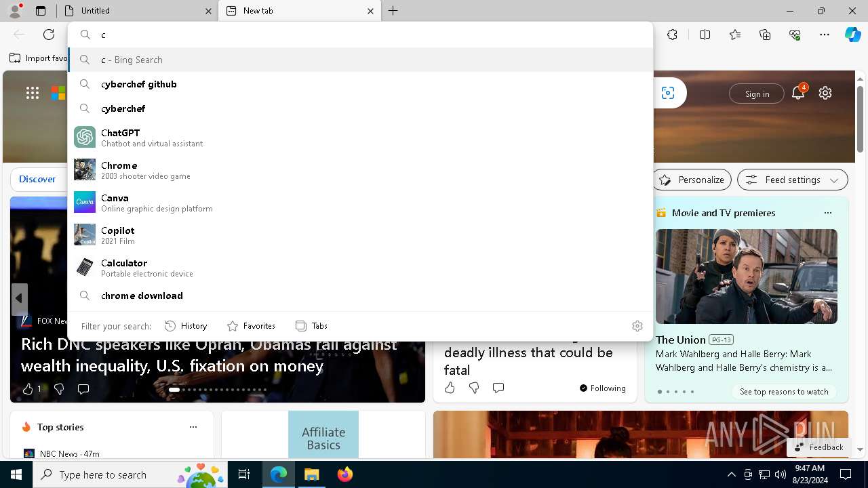Select the 'cyberchef' search suggestion
This screenshot has height=488, width=868.
point(361,108)
